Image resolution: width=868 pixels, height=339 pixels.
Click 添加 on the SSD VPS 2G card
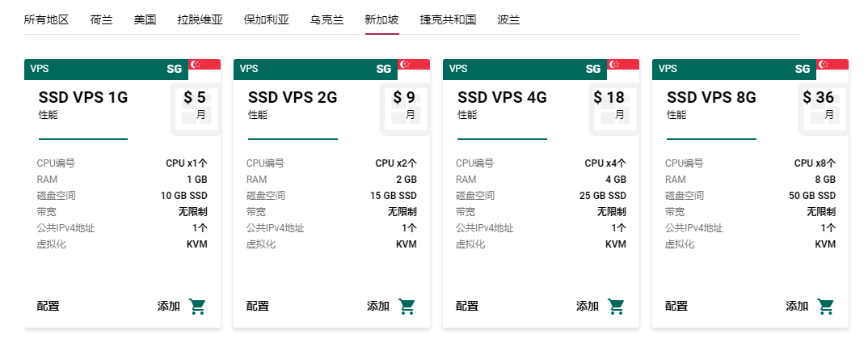(x=378, y=307)
